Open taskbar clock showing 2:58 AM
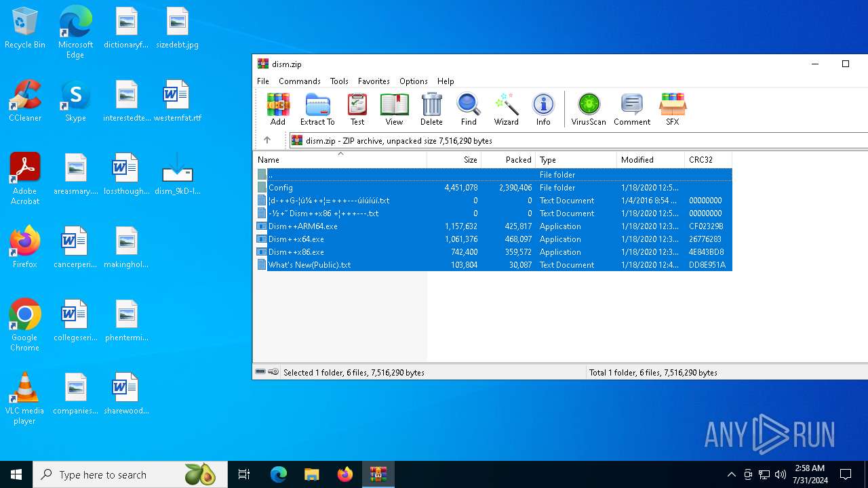This screenshot has width=868, height=488. [810, 474]
